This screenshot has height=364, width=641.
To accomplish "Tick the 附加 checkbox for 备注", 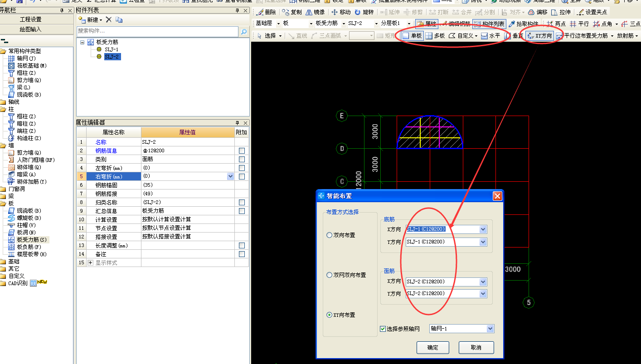I will coord(242,254).
